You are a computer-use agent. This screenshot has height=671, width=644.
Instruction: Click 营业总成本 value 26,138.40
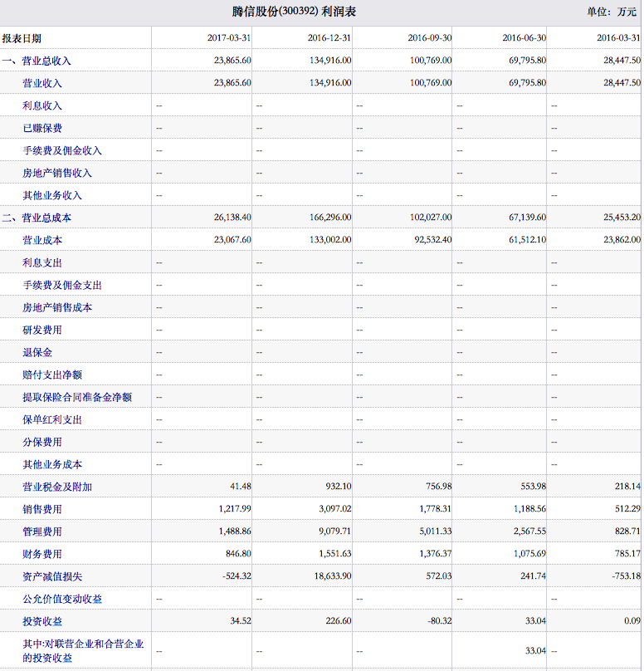pyautogui.click(x=232, y=218)
